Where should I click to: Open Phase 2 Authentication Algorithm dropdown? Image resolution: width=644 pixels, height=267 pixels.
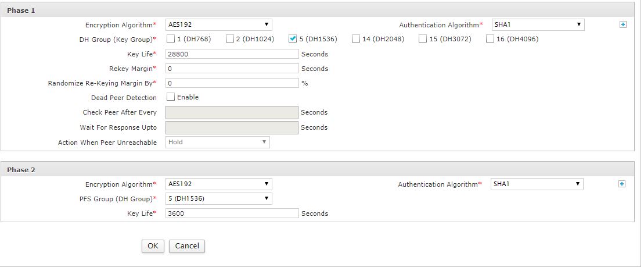click(537, 184)
